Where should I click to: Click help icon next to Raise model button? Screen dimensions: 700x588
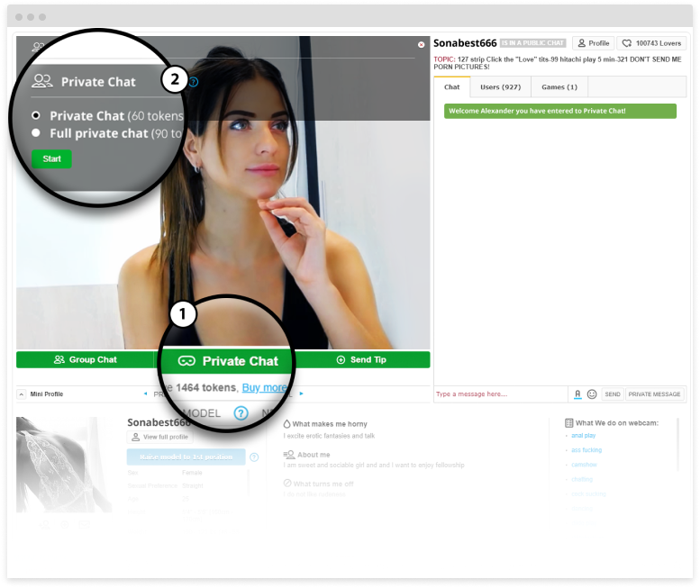point(254,457)
